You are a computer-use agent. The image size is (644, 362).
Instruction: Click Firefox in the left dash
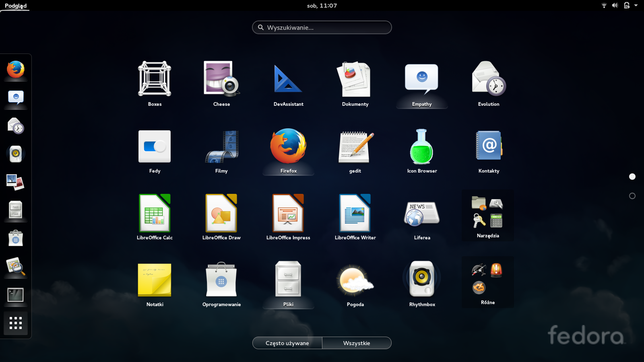[16, 69]
